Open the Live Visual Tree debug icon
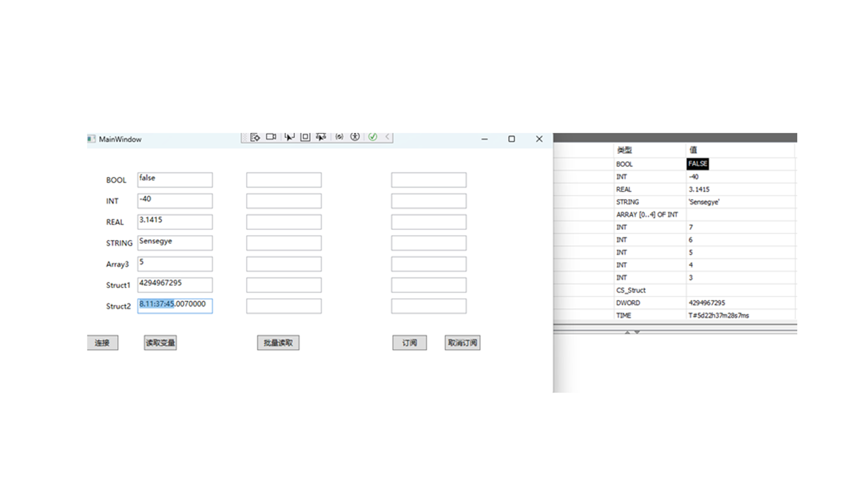Viewport: 868px width, 488px height. [x=255, y=137]
